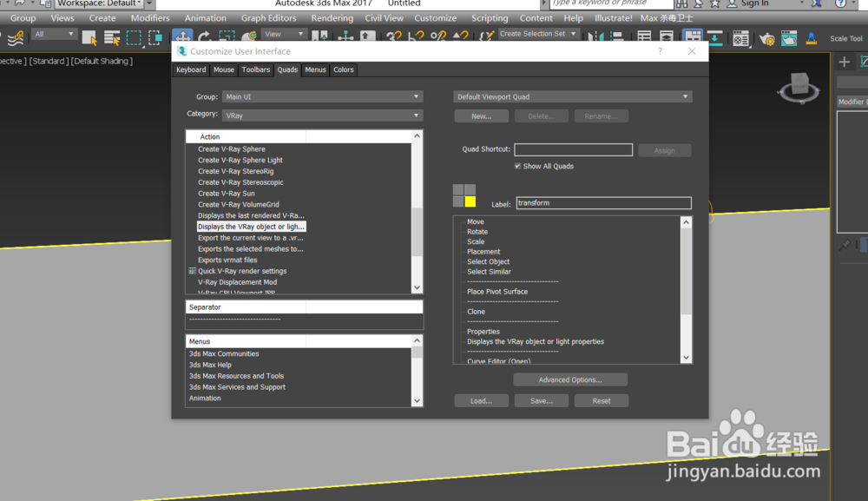Open the View reference coordinate dropdown
The width and height of the screenshot is (868, 501).
pos(284,35)
